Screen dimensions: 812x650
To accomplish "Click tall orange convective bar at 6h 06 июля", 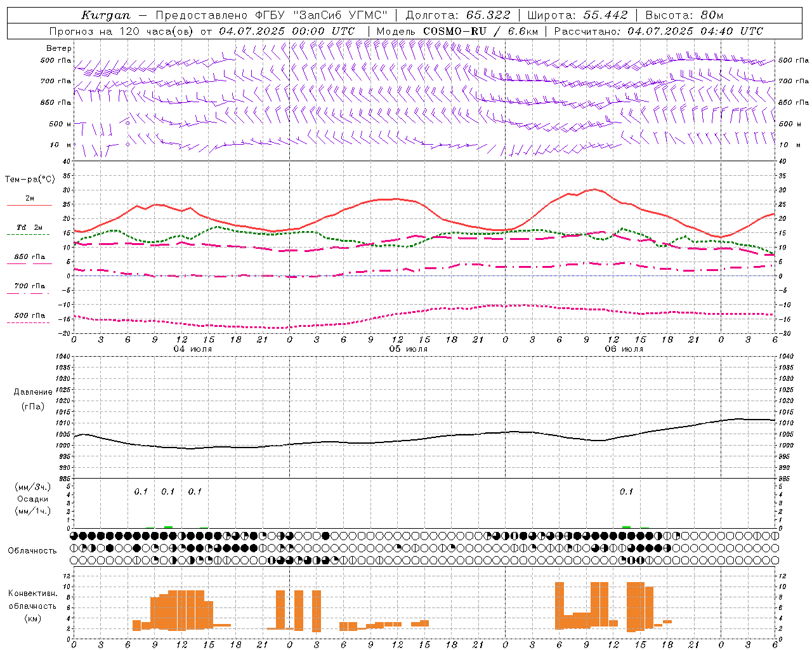I will pos(560,606).
